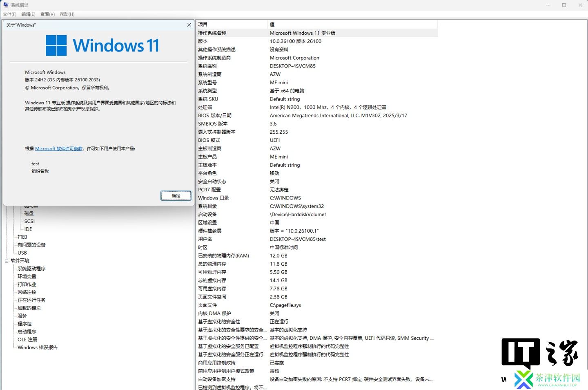Open the 帮助(H) menu
Viewport: 588px width, 390px height.
point(67,14)
